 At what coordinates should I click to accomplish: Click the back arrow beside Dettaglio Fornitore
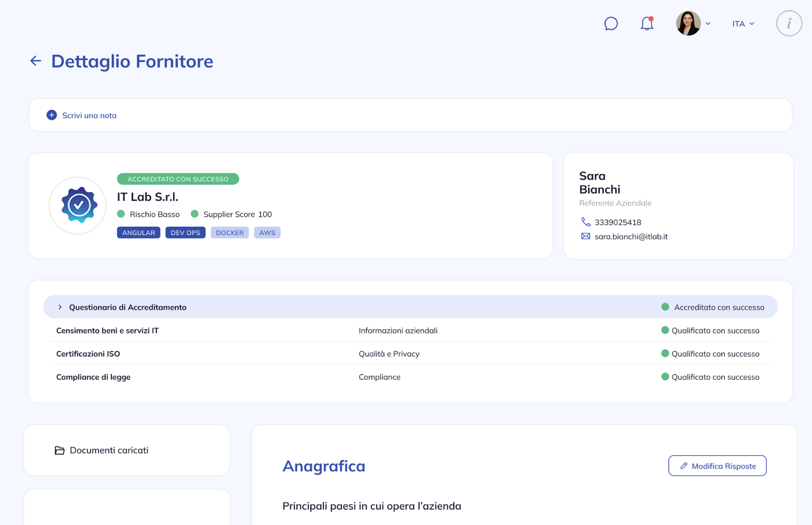36,61
